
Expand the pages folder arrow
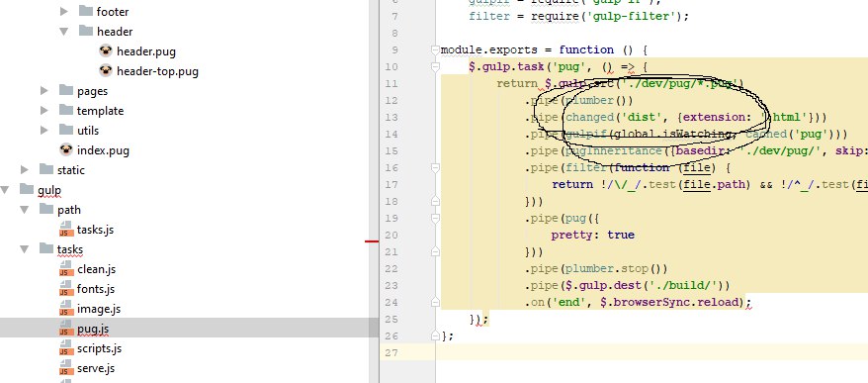pos(44,90)
